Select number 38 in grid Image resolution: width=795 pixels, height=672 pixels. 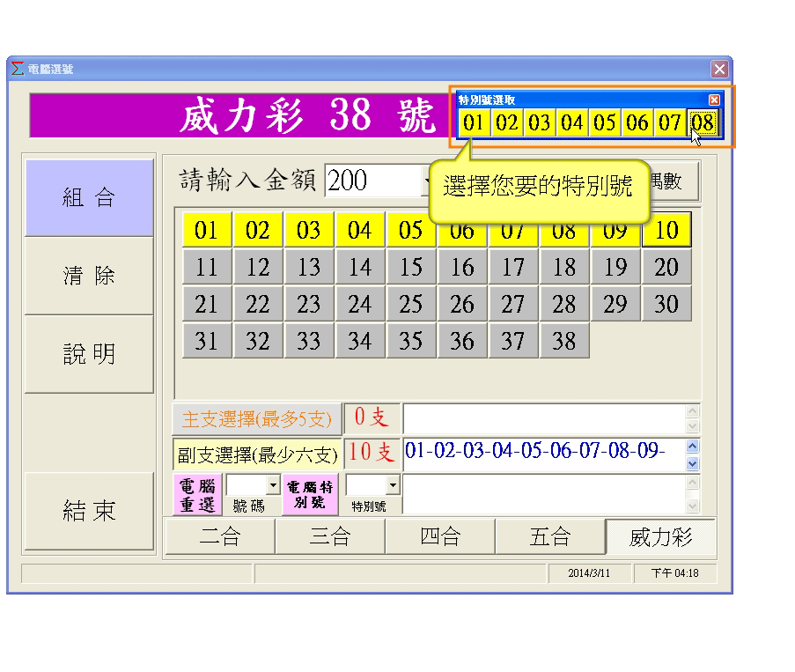click(x=564, y=341)
